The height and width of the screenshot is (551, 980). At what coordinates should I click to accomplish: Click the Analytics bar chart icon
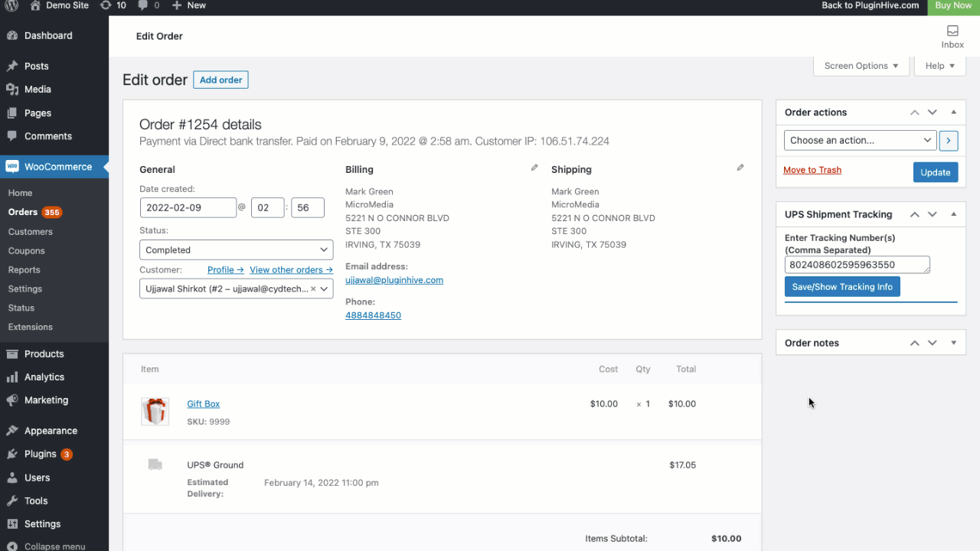pos(12,377)
